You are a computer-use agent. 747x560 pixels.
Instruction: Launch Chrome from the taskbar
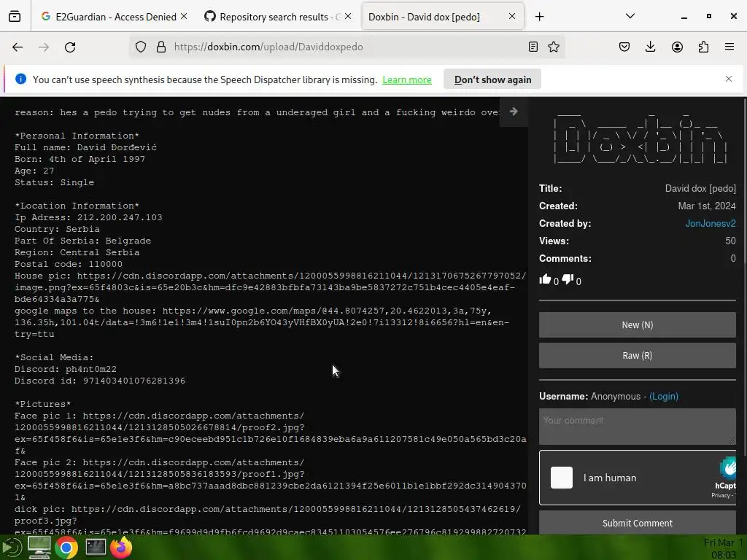tap(66, 548)
